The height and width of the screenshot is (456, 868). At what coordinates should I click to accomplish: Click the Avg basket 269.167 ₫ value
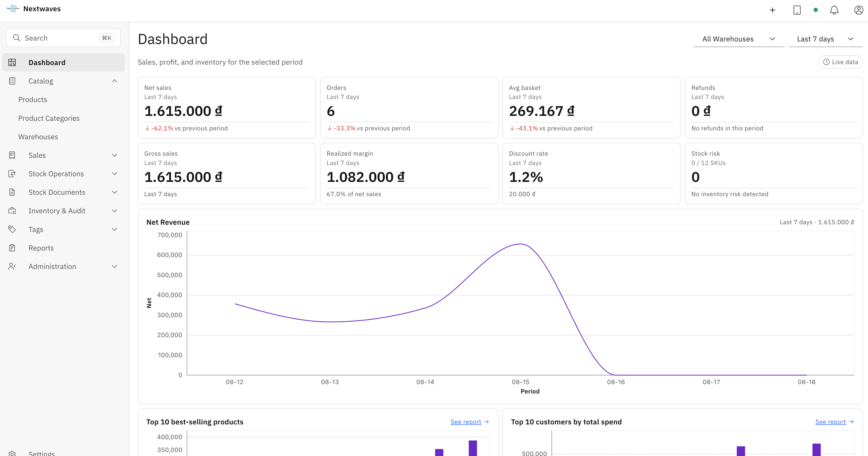541,111
